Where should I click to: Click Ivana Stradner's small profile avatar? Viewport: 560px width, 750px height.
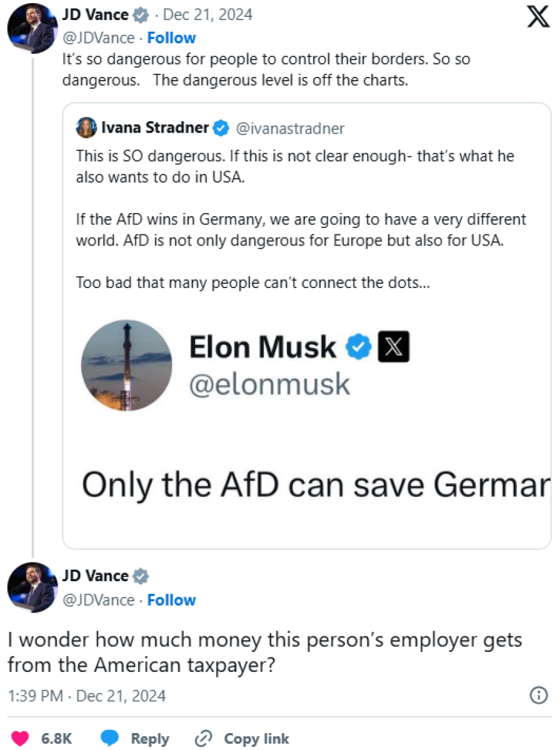86,128
